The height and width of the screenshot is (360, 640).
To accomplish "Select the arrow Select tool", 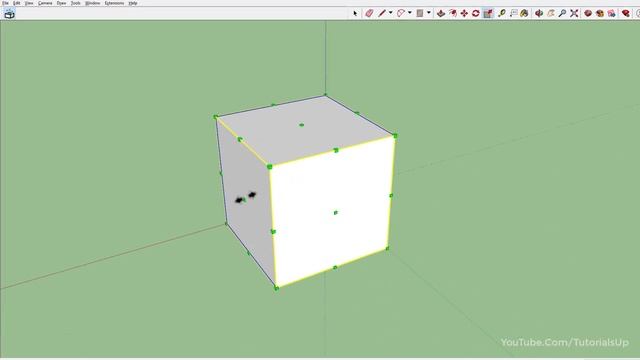I will [355, 13].
